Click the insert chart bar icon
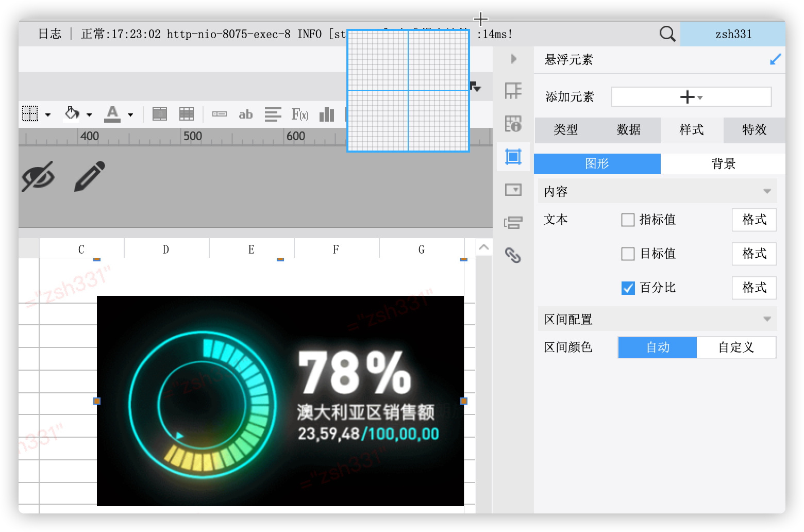Image resolution: width=804 pixels, height=532 pixels. click(x=327, y=114)
